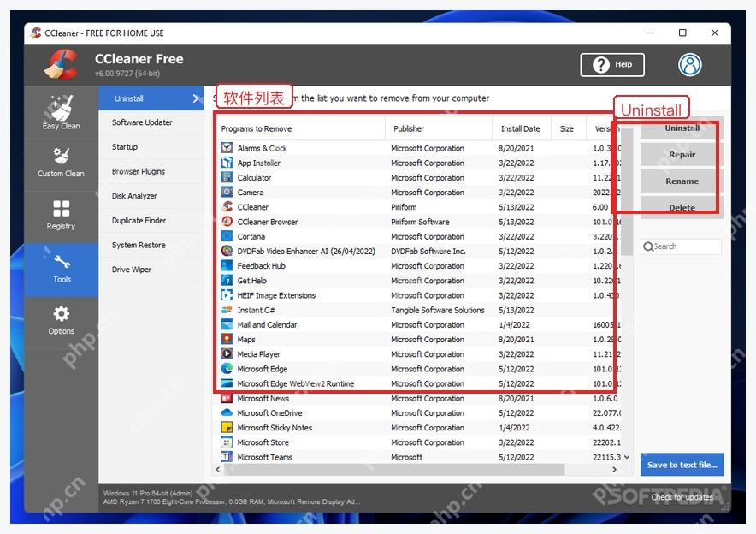Image resolution: width=756 pixels, height=534 pixels.
Task: Open the Check for updates link
Action: click(682, 497)
